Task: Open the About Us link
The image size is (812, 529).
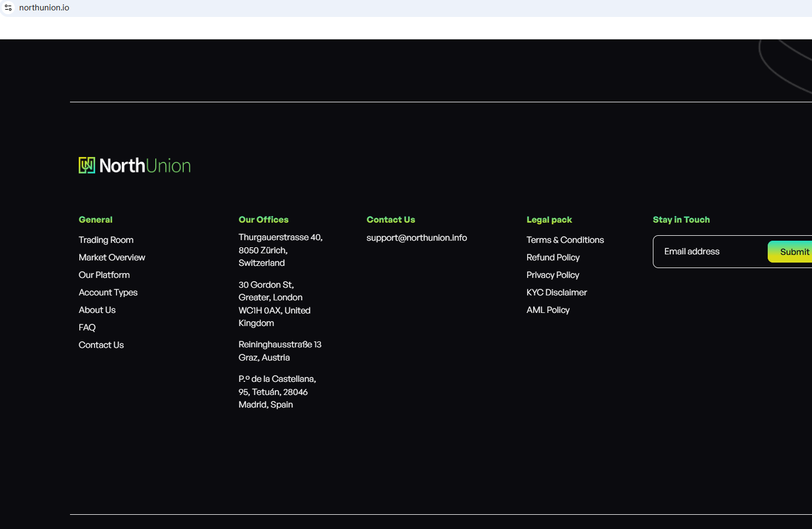Action: (97, 310)
